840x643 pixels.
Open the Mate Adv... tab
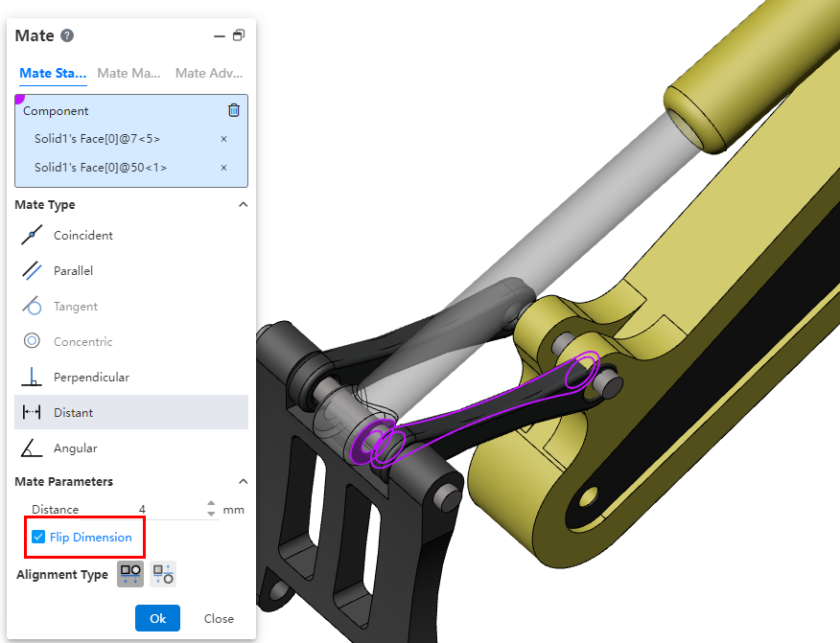pyautogui.click(x=209, y=74)
